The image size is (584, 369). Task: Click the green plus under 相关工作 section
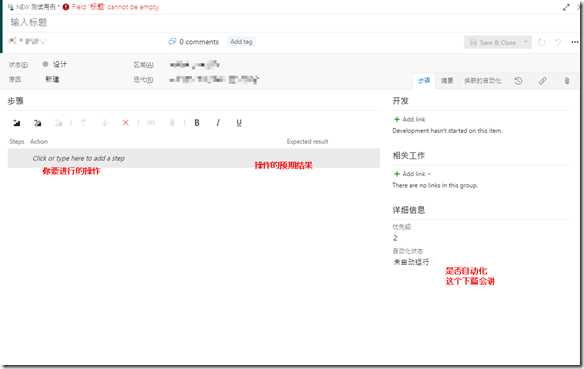(x=397, y=174)
